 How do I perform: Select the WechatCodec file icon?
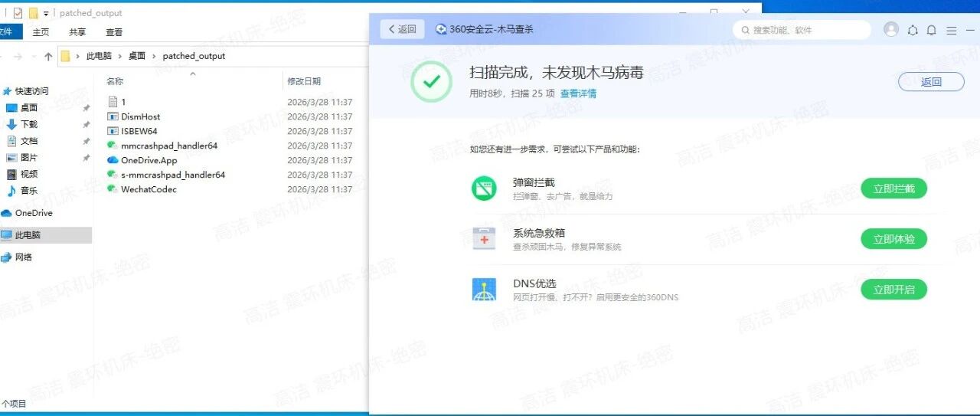pos(113,189)
